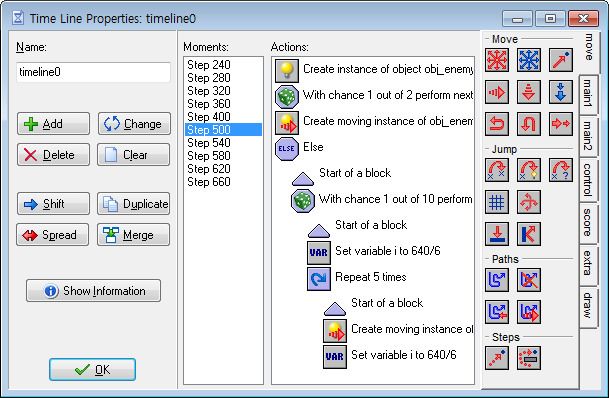The width and height of the screenshot is (609, 398).
Task: Click the Change moment button
Action: coord(134,124)
